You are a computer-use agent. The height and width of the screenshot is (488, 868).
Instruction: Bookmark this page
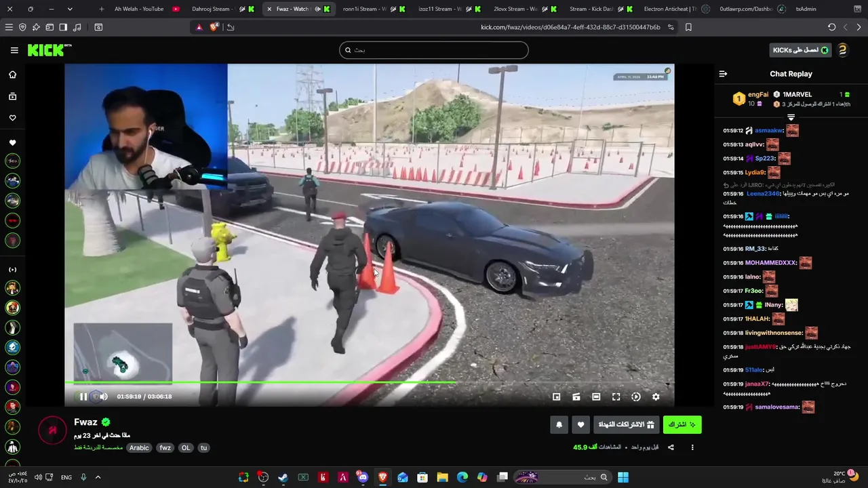(688, 27)
